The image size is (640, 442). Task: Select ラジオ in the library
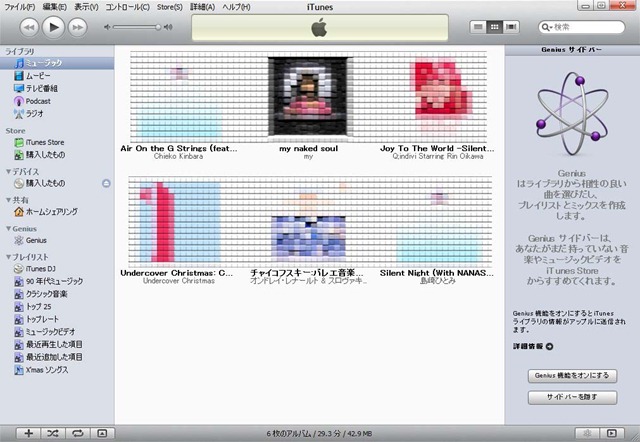pos(57,114)
